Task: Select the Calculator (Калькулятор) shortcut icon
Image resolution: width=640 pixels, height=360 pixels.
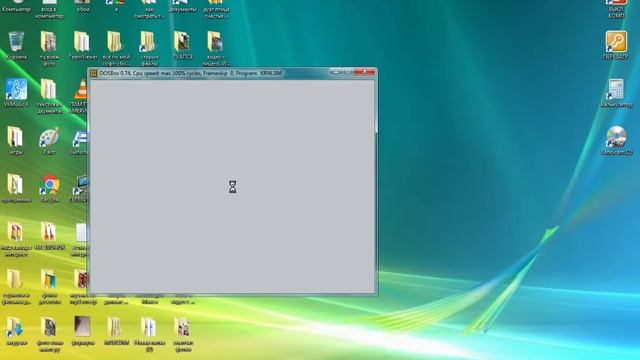Action: (x=616, y=89)
